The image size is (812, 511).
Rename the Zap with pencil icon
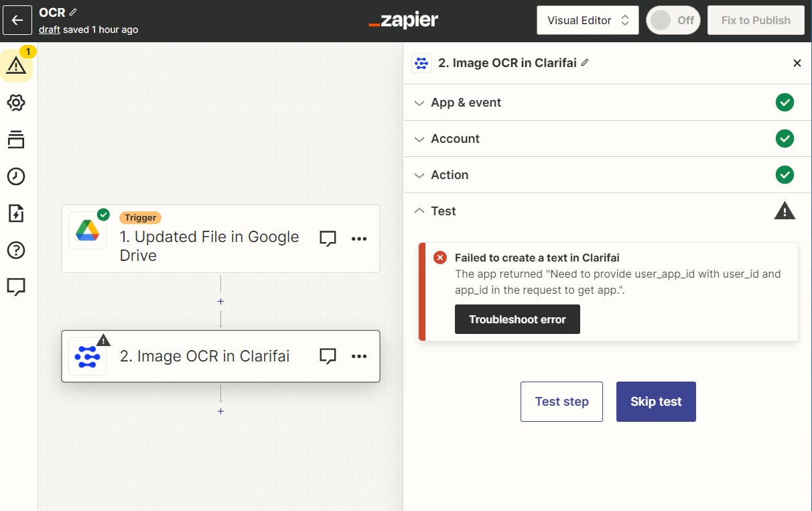pos(74,12)
